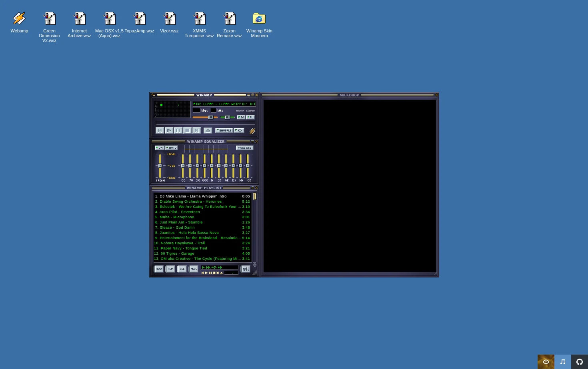This screenshot has width=588, height=369.
Task: Click the large Play button in the Winamp main window
Action: 169,130
